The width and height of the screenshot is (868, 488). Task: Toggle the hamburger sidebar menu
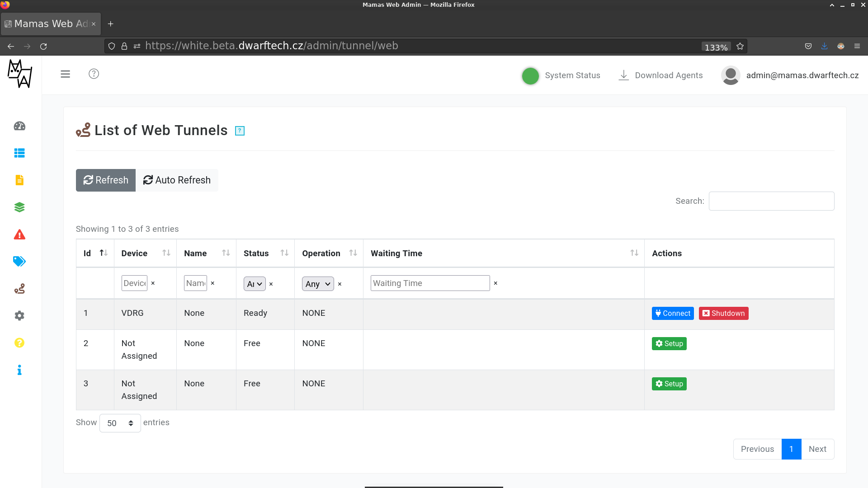(66, 74)
